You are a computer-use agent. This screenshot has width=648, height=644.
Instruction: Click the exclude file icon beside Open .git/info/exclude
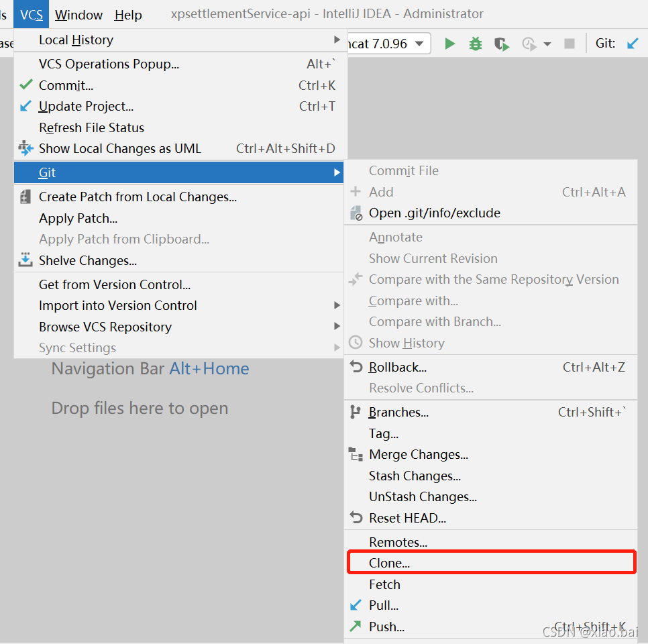(x=356, y=213)
